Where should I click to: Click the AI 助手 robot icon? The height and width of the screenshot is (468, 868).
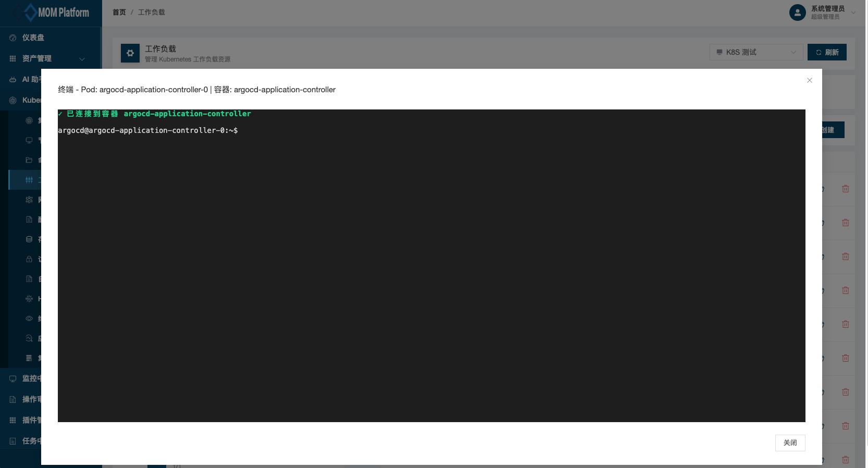point(13,79)
